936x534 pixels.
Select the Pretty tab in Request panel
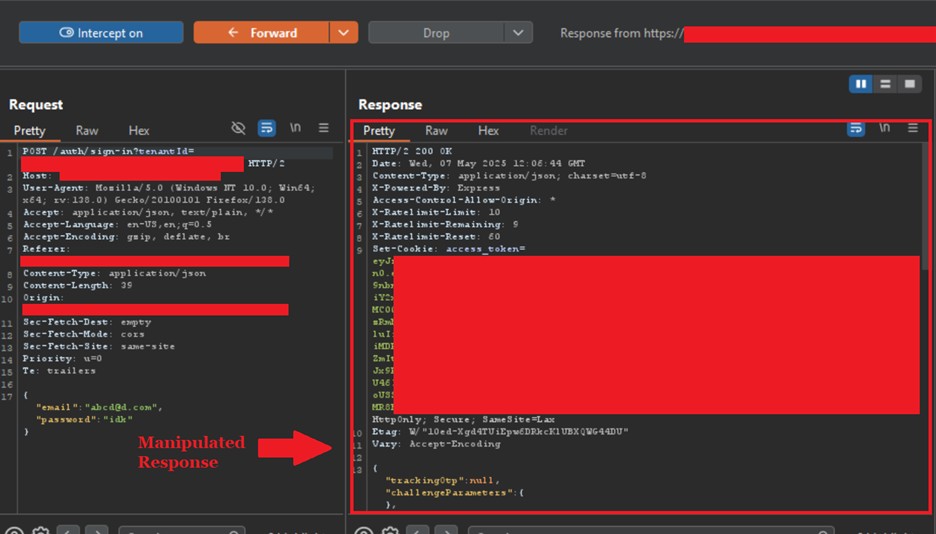30,130
